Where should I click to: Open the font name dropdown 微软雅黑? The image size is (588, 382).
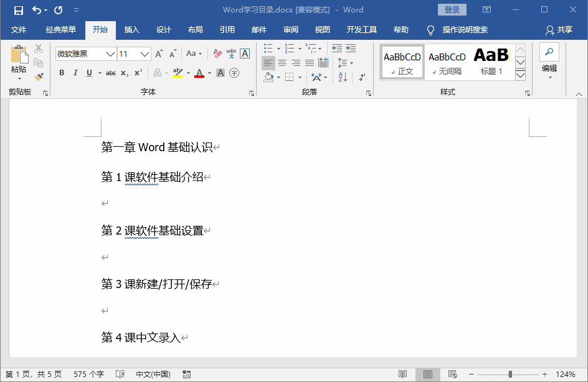(110, 54)
